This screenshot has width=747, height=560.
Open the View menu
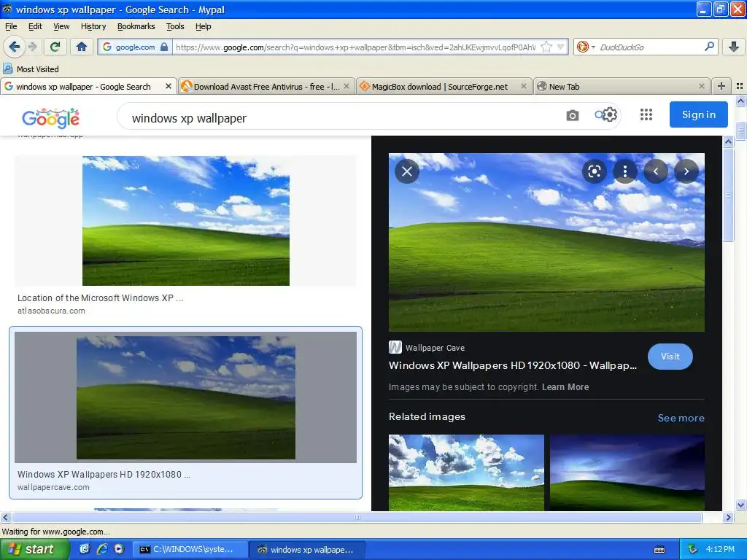(61, 26)
